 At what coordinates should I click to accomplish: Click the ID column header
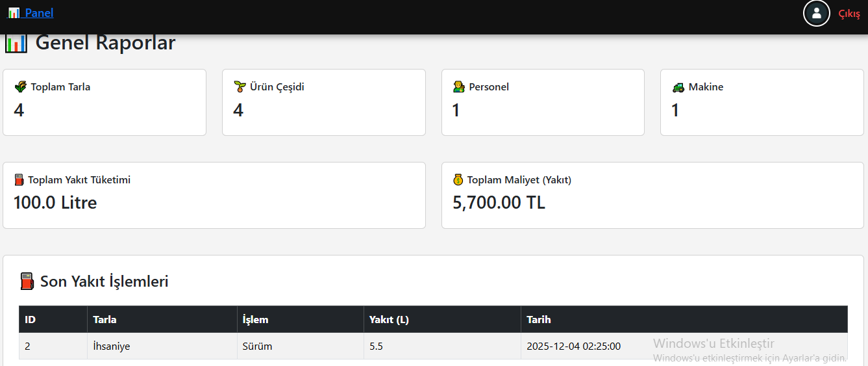click(30, 319)
